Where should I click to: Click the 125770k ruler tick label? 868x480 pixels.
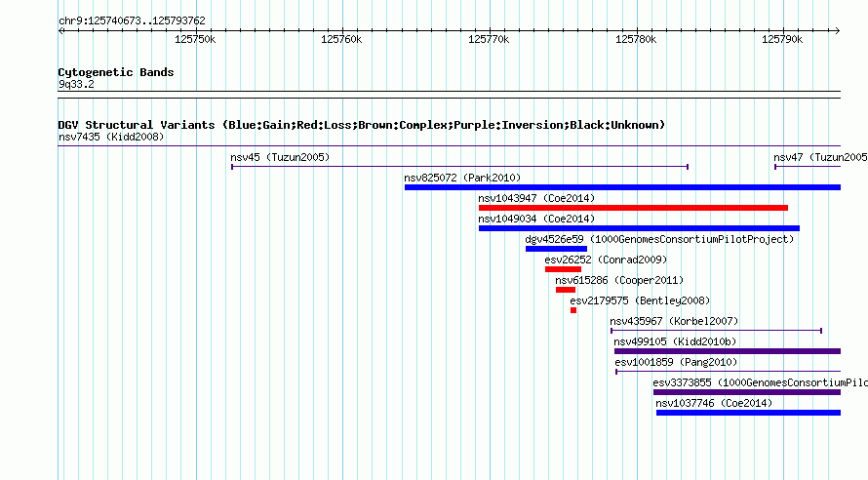tap(489, 39)
